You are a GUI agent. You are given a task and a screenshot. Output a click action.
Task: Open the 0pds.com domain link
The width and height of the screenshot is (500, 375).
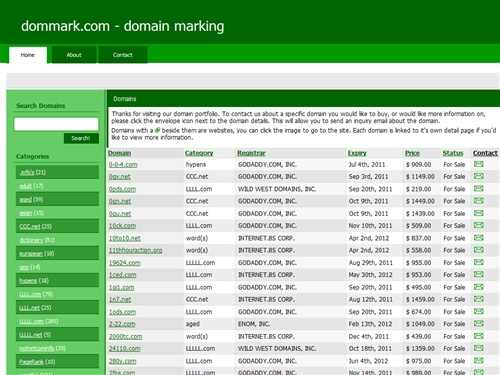click(122, 189)
